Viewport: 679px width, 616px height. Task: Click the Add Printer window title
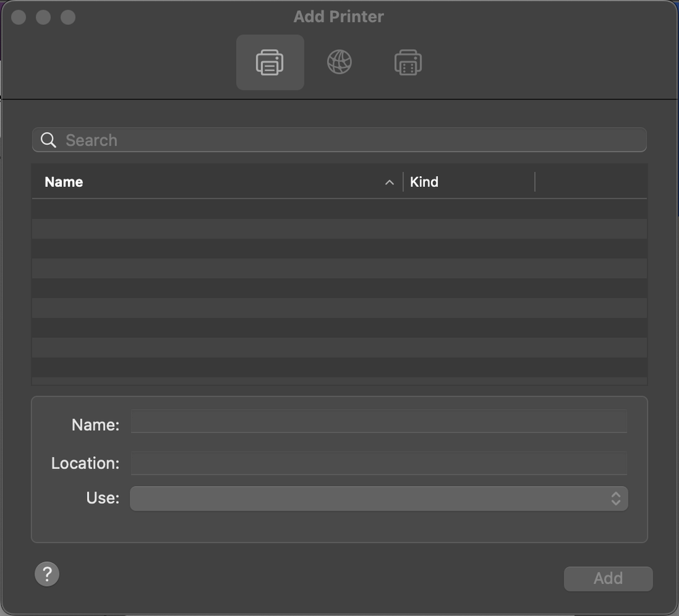pyautogui.click(x=338, y=16)
